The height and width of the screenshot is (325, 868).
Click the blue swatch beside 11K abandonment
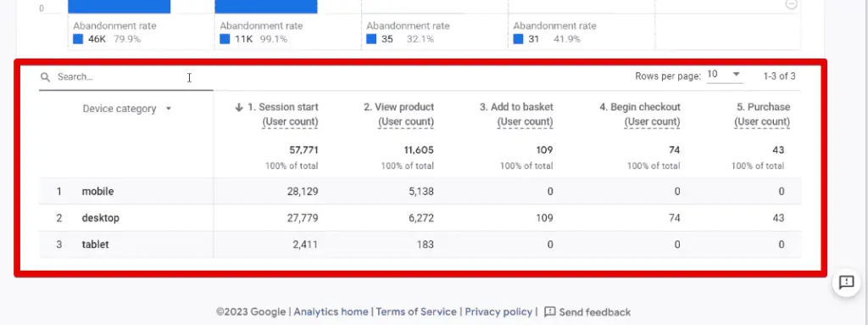coord(225,39)
